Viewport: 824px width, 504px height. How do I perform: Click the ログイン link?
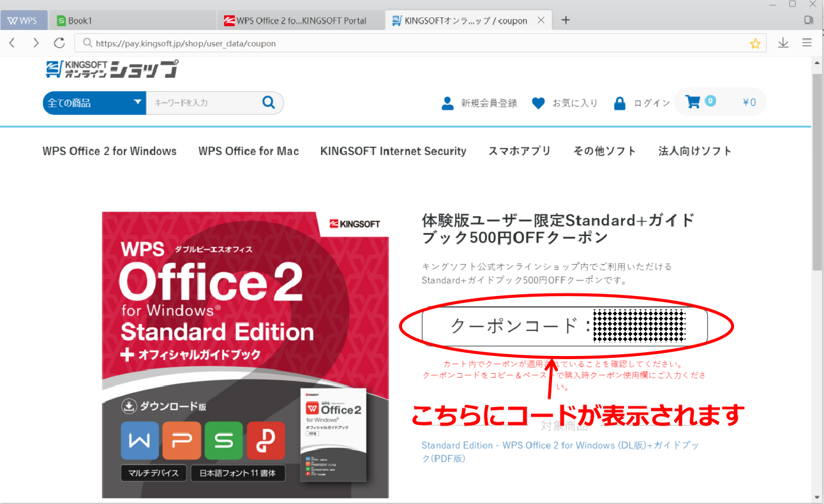pos(651,103)
